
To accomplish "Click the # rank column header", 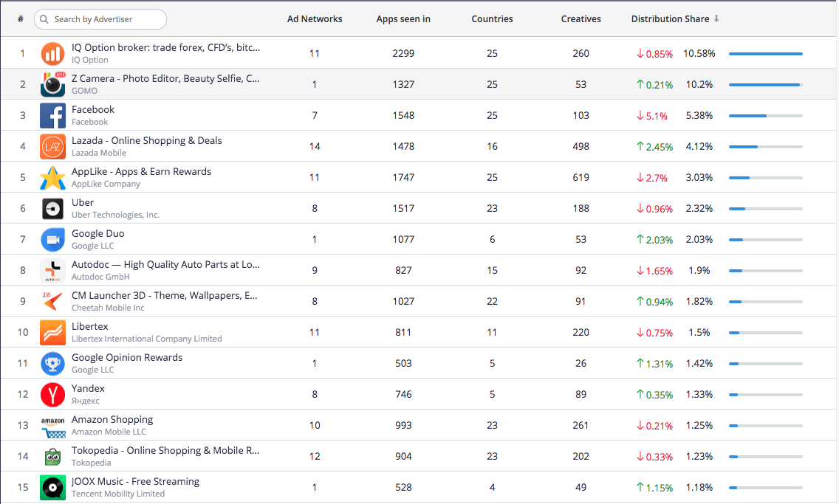I will pos(21,18).
